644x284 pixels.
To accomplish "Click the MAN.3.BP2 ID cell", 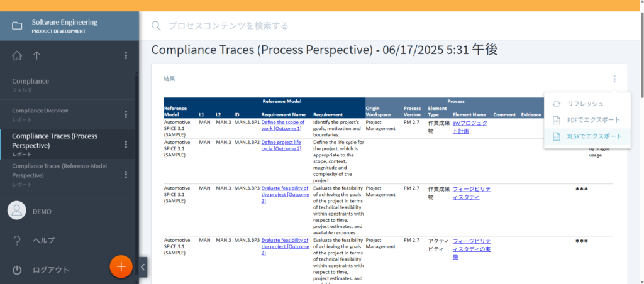I will 247,143.
